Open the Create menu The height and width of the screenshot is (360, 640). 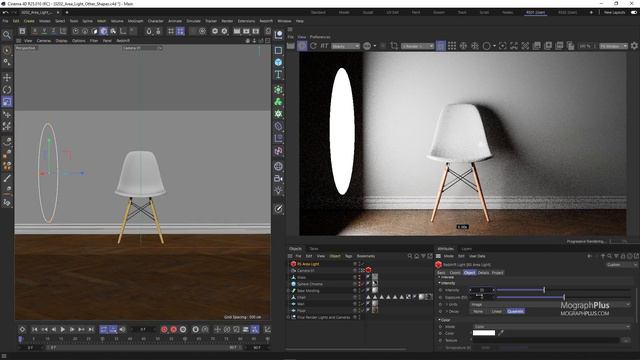tap(29, 21)
